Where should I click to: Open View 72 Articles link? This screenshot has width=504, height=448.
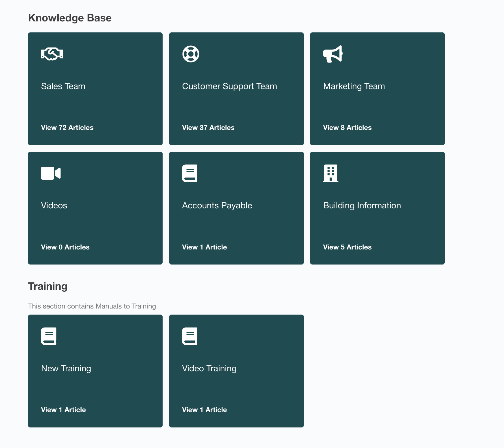click(x=67, y=128)
